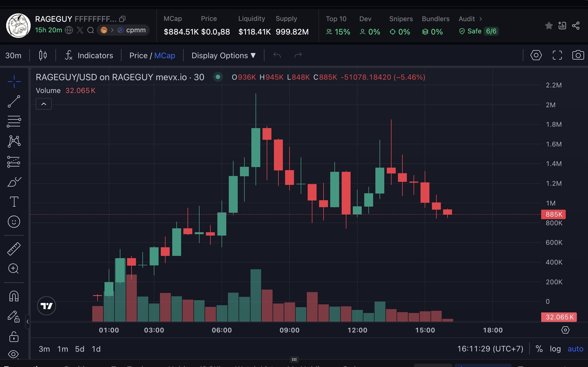
Task: Open price axis settings gear icon
Action: (565, 330)
